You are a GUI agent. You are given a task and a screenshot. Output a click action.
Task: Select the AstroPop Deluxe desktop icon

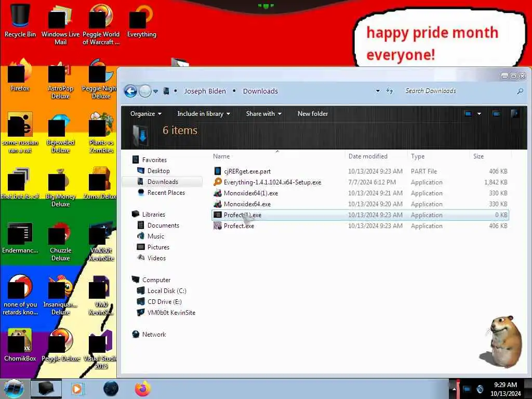[60, 79]
